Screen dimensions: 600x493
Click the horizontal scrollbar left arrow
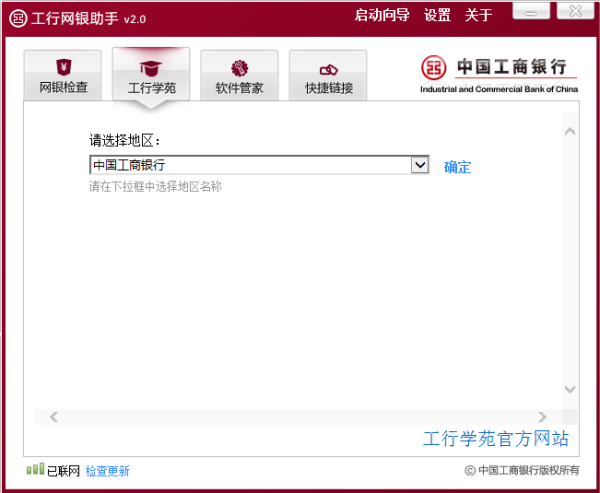click(54, 417)
